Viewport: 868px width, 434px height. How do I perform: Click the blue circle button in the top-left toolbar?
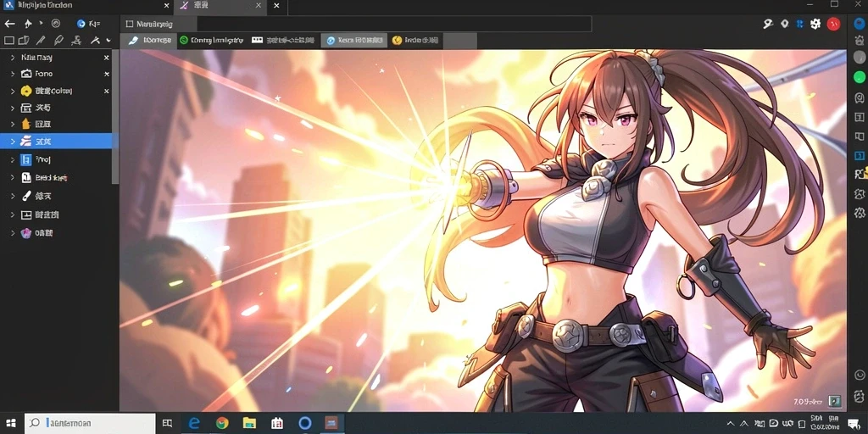(81, 24)
